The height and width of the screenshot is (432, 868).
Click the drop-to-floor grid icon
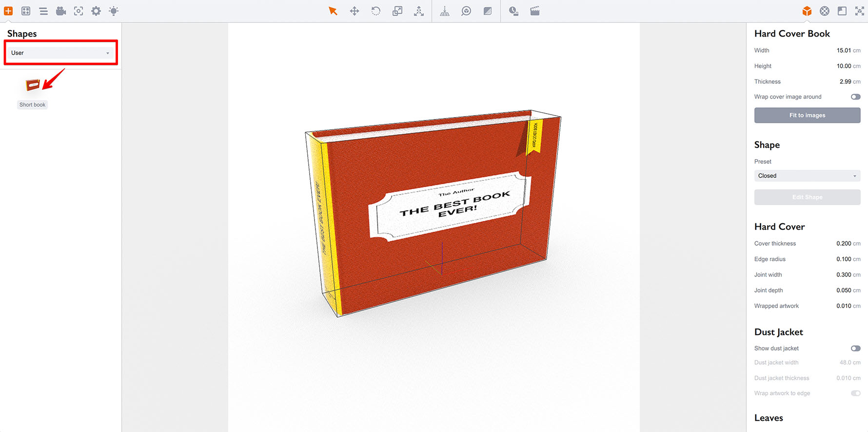tap(445, 11)
